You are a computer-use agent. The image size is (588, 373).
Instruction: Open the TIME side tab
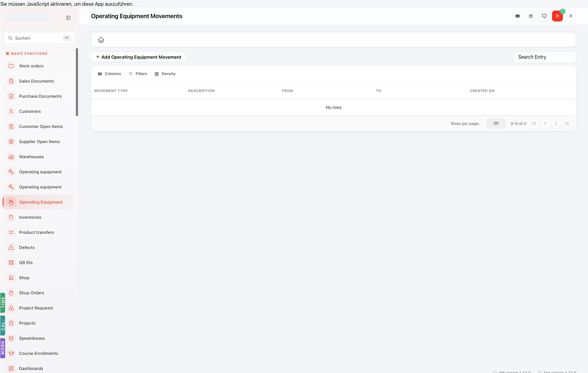[x=3, y=303]
